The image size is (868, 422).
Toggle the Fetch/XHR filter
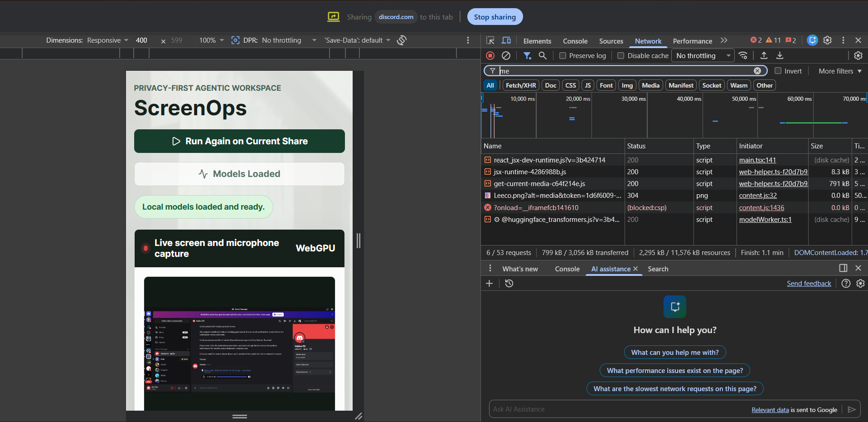click(521, 85)
